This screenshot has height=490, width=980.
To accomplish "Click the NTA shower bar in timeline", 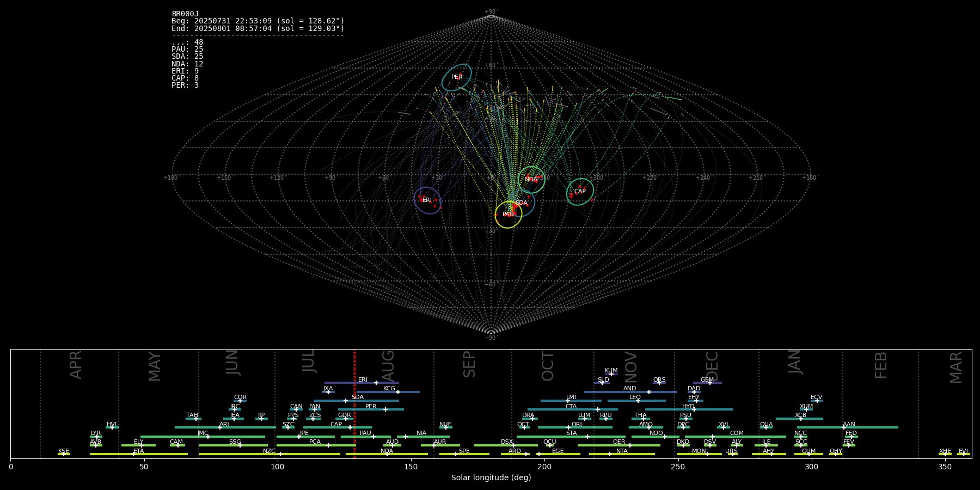I will pos(622,454).
